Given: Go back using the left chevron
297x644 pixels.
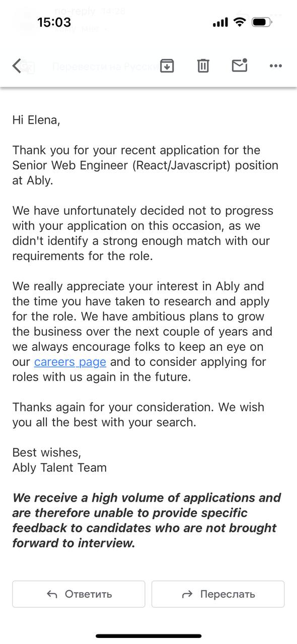Looking at the screenshot, I should [17, 66].
